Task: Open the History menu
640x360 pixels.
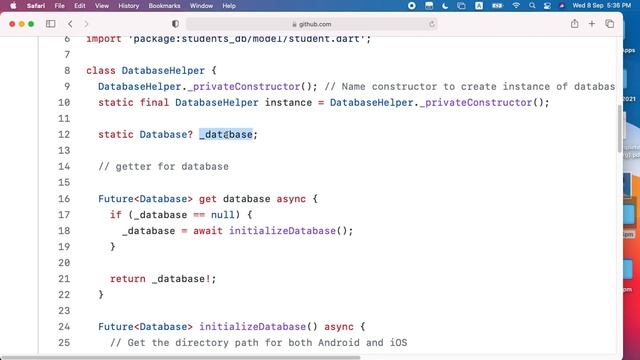Action: point(129,6)
